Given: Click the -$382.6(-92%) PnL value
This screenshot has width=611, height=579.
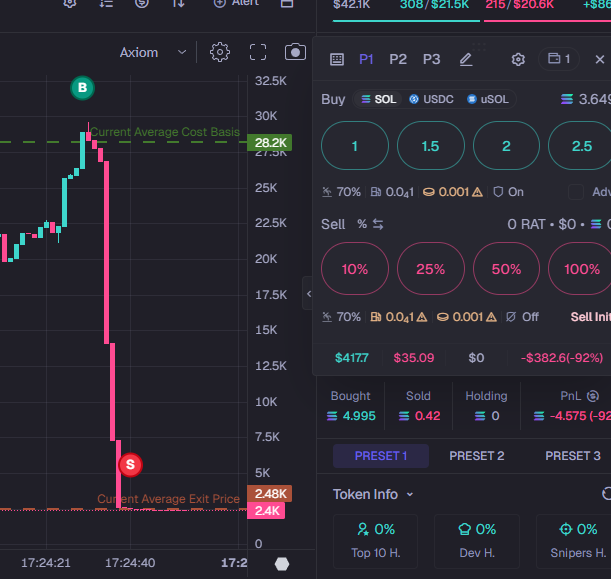Looking at the screenshot, I should pos(562,358).
